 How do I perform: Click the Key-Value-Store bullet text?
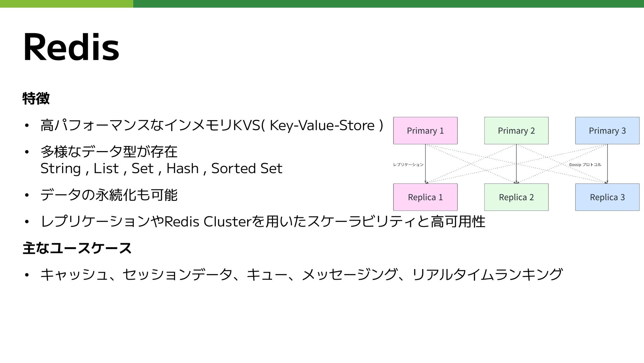point(211,125)
